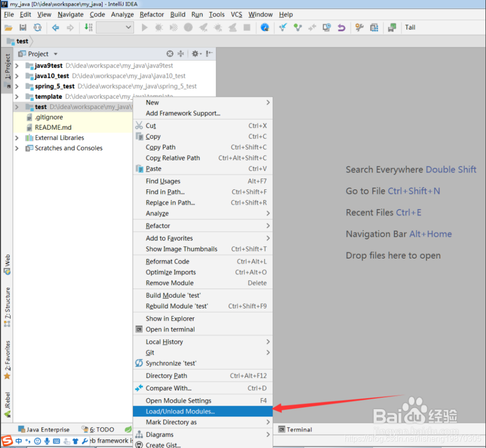Toggle the Web side tool window tab
The image size is (486, 448).
[x=7, y=264]
